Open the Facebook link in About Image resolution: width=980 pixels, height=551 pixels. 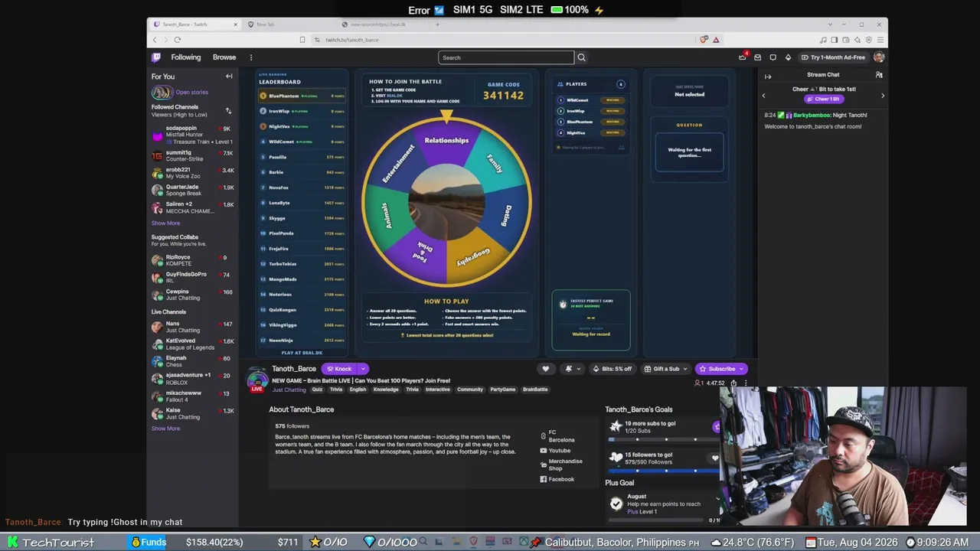tap(557, 480)
